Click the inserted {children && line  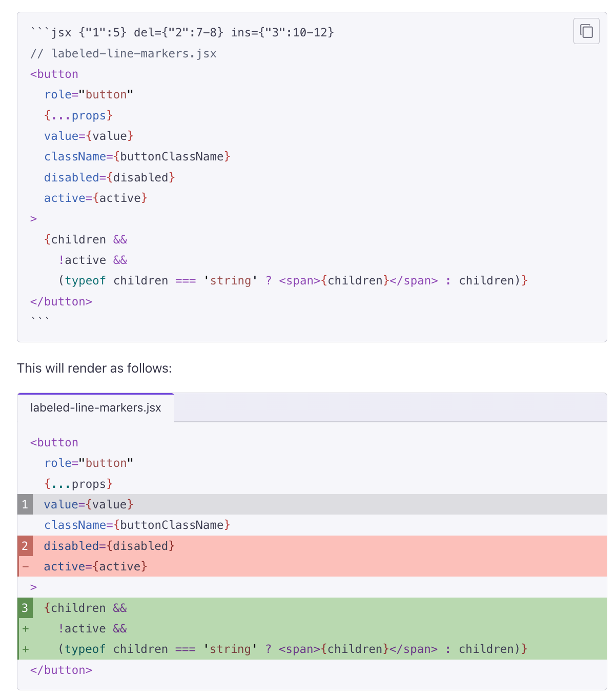click(x=86, y=608)
